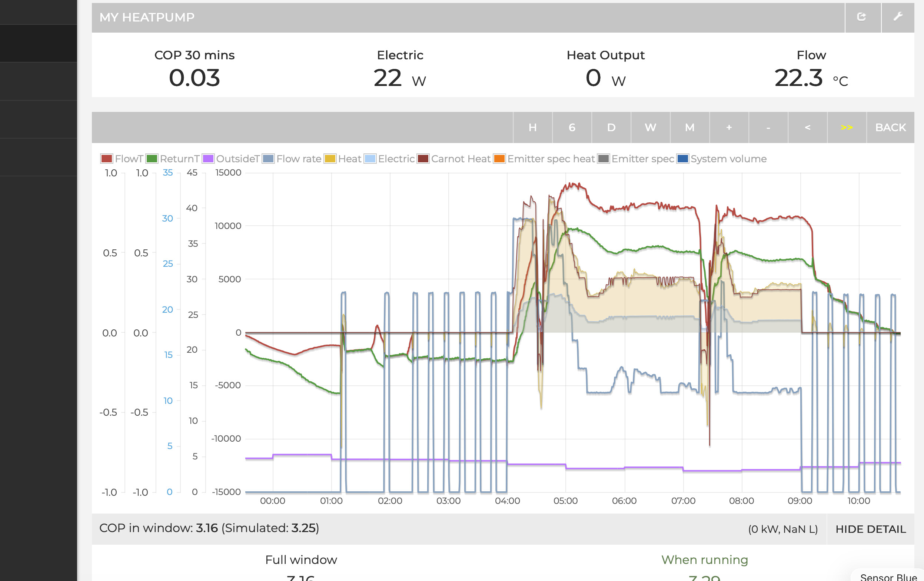
Task: Switch to D day view
Action: coord(611,127)
